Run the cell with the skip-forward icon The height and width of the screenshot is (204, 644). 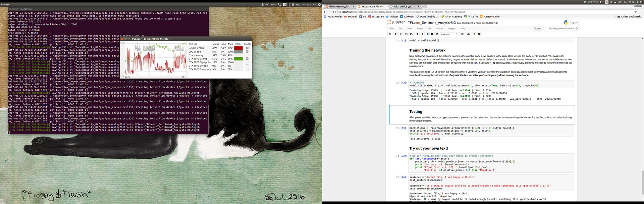point(428,34)
